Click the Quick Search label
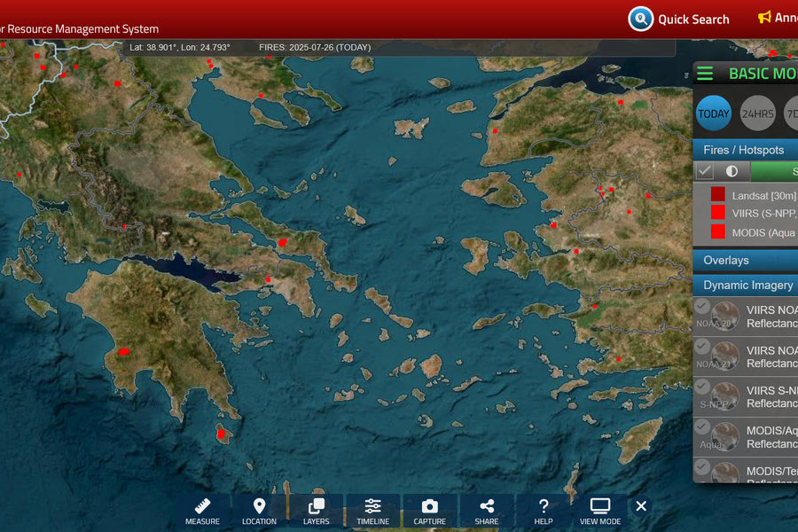The width and height of the screenshot is (798, 532). [693, 20]
